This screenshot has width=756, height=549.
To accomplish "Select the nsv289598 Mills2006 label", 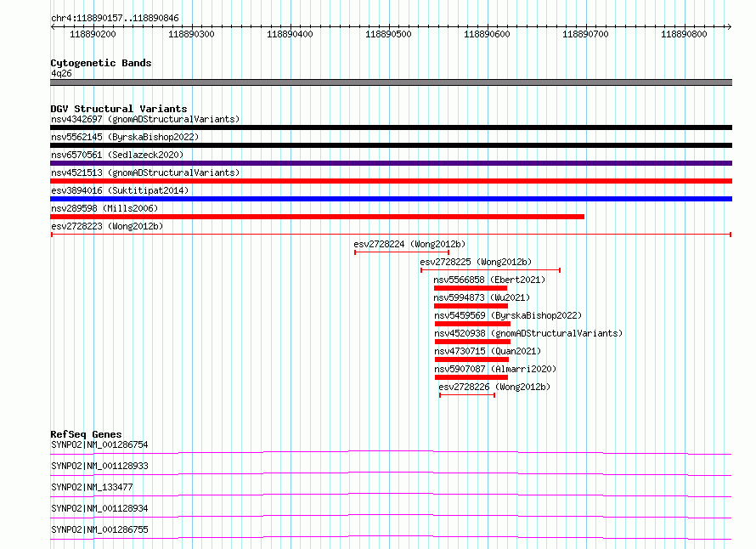I will click(104, 208).
